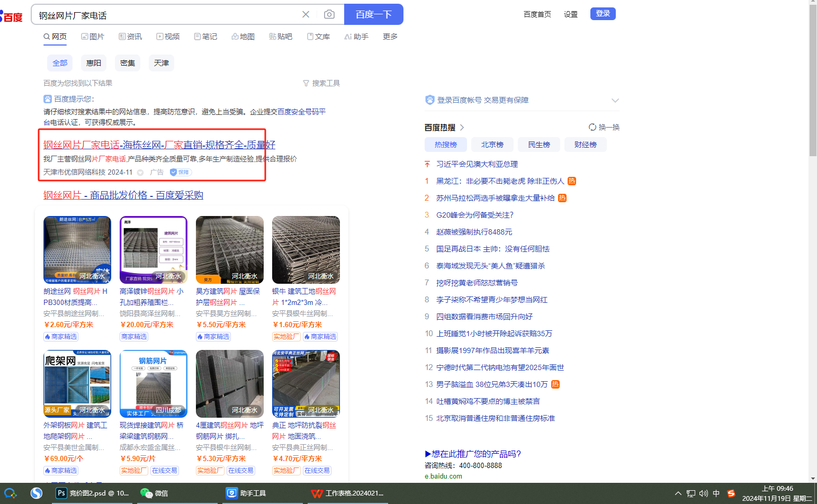Open Photoshop 竞价图2.psd in taskbar
Image resolution: width=817 pixels, height=504 pixels.
coord(93,493)
